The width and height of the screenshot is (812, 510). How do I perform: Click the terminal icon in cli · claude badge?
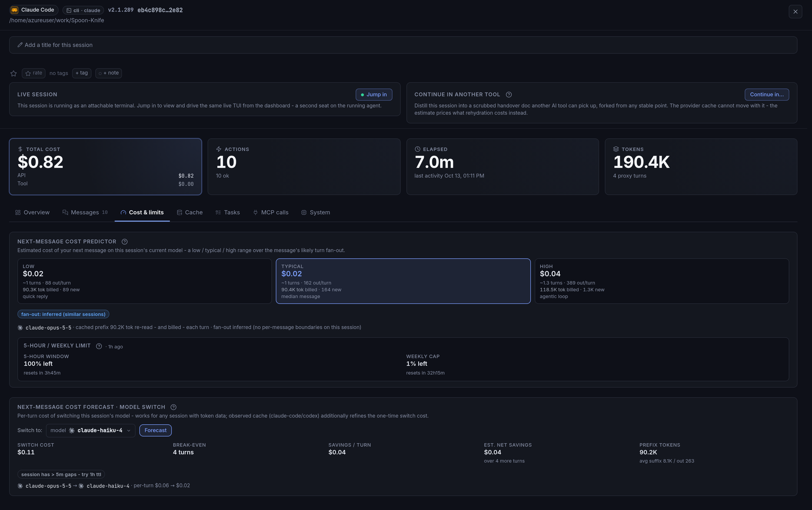pyautogui.click(x=69, y=10)
